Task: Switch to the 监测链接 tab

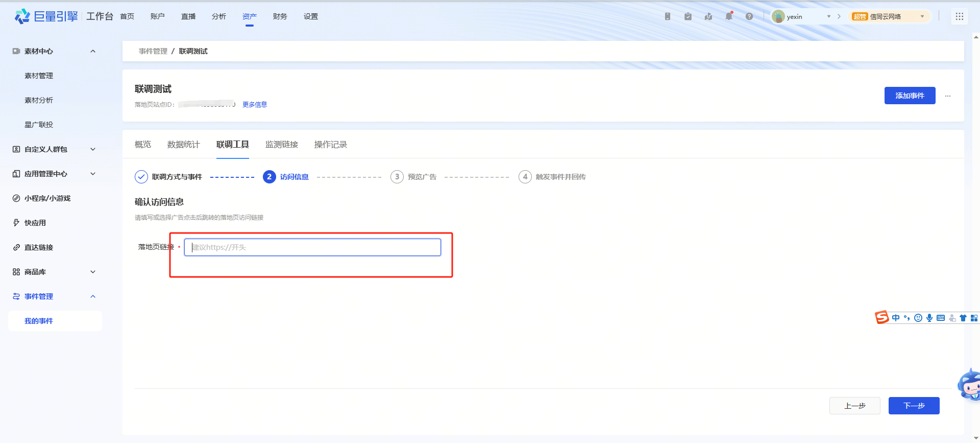Action: coord(281,145)
